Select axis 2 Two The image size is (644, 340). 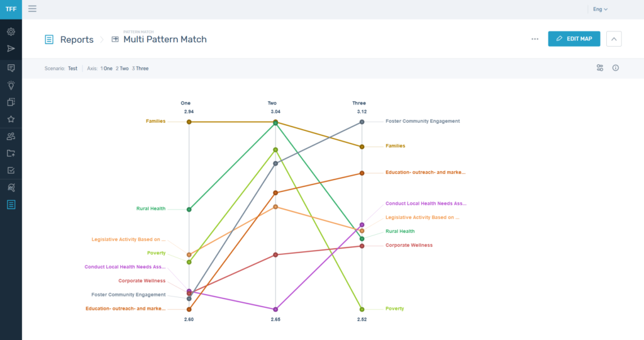pyautogui.click(x=122, y=69)
